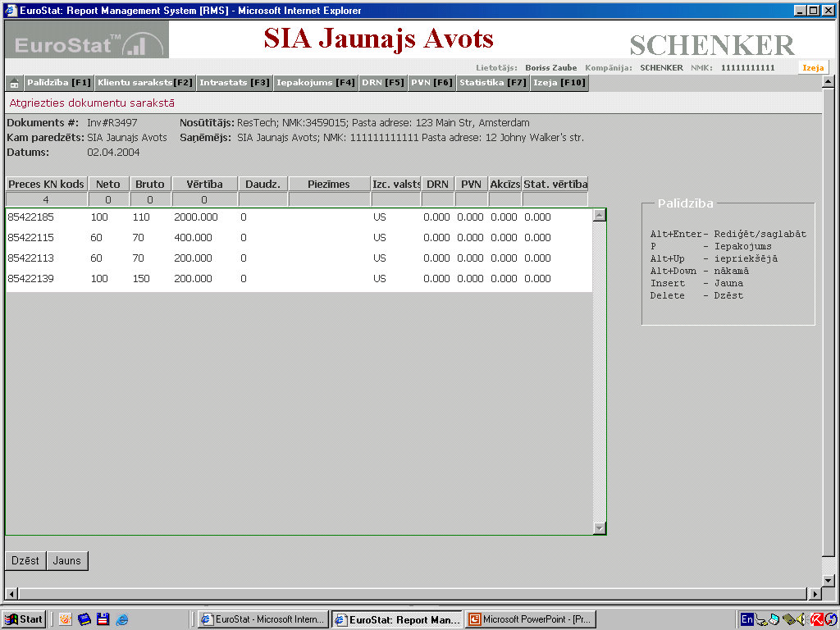Select DRN [F5] menu item
Viewport: 840px width, 630px height.
click(383, 83)
